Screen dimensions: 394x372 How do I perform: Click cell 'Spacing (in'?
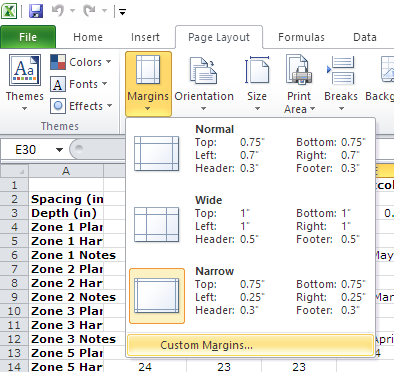tap(66, 199)
